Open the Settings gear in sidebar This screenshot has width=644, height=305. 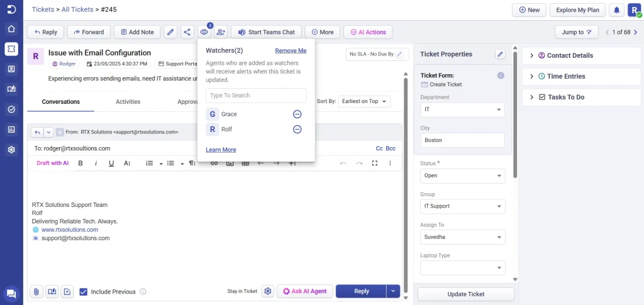[x=11, y=150]
